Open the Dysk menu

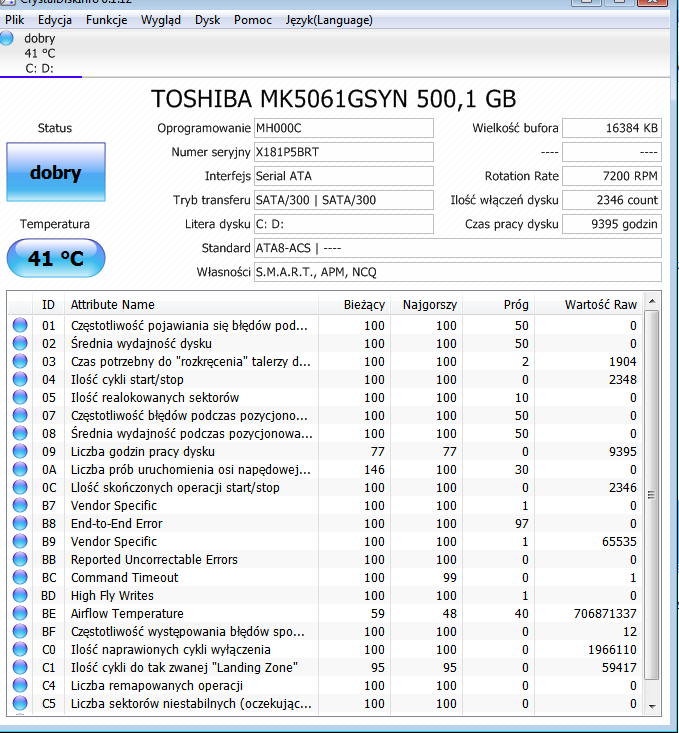(207, 20)
